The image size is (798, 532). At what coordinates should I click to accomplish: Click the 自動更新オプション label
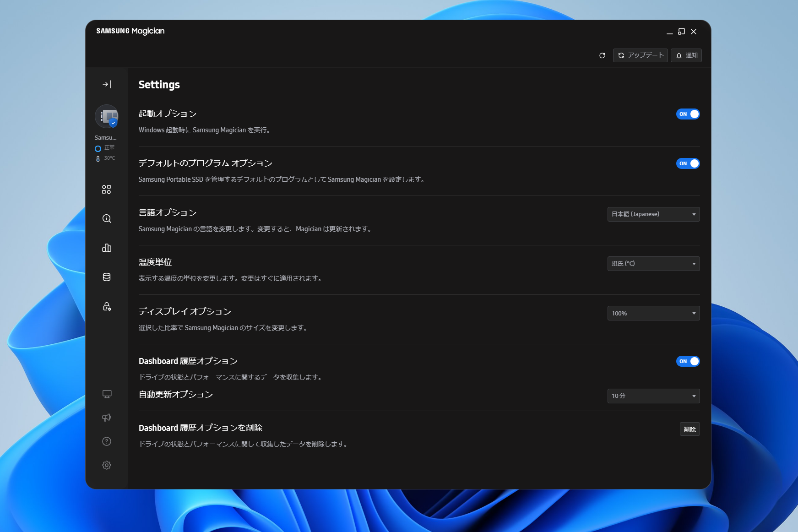click(x=176, y=395)
